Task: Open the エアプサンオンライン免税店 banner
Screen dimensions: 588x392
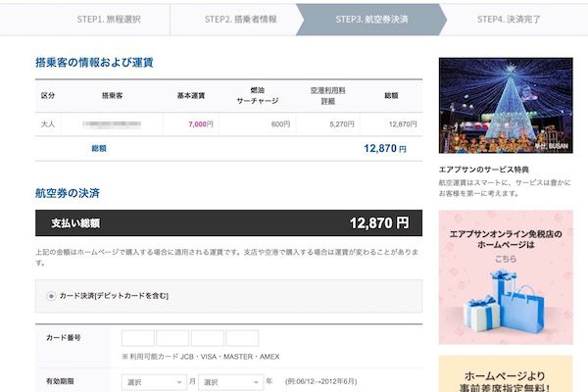Action: [506, 277]
